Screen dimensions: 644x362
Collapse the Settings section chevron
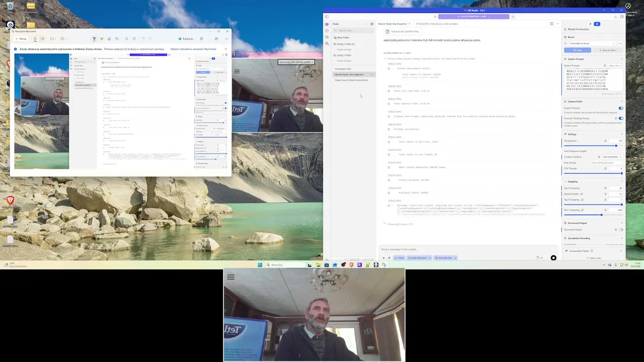click(x=622, y=134)
